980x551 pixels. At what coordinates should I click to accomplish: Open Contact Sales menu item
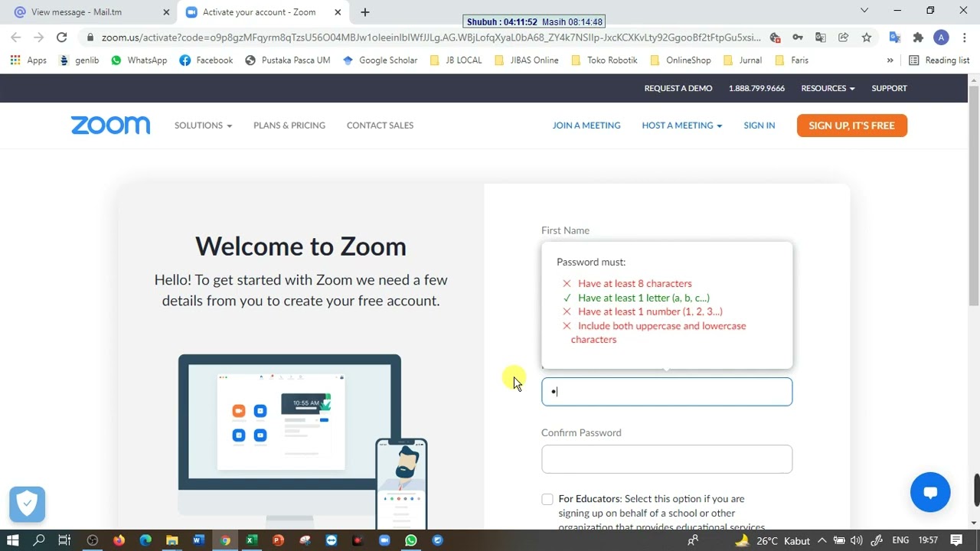click(x=380, y=126)
